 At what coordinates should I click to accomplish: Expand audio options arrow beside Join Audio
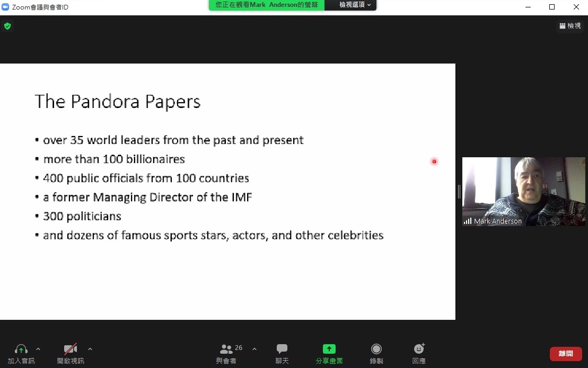pyautogui.click(x=38, y=349)
